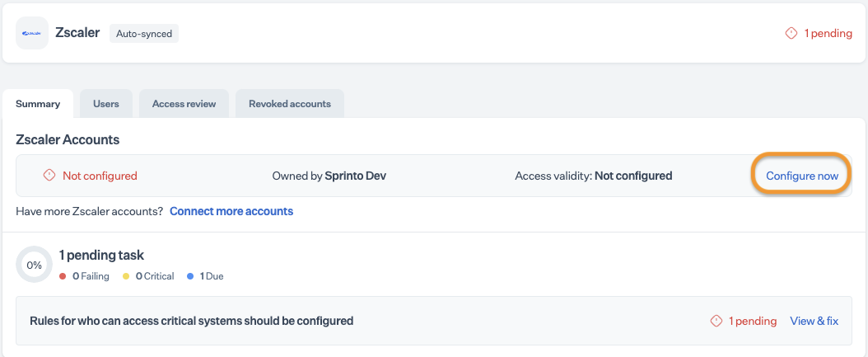Screen dimensions: 868x357
Task: Click the pending warning icon in header
Action: click(x=791, y=34)
